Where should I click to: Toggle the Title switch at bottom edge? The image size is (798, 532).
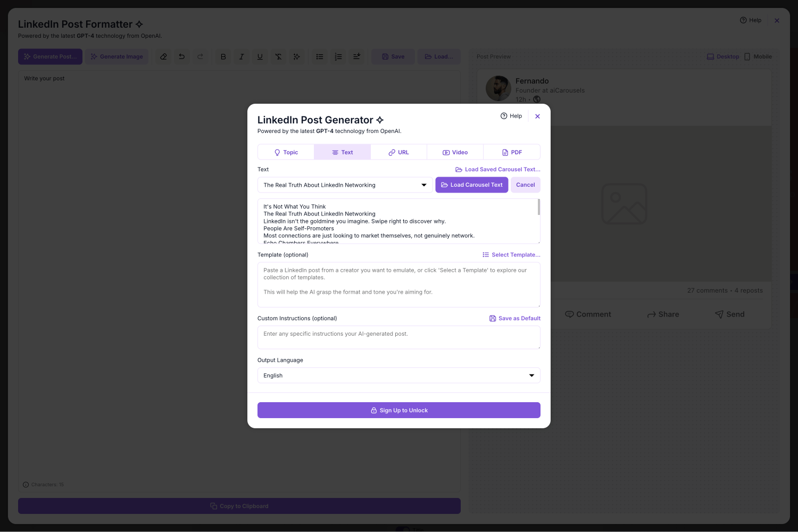pos(403,529)
